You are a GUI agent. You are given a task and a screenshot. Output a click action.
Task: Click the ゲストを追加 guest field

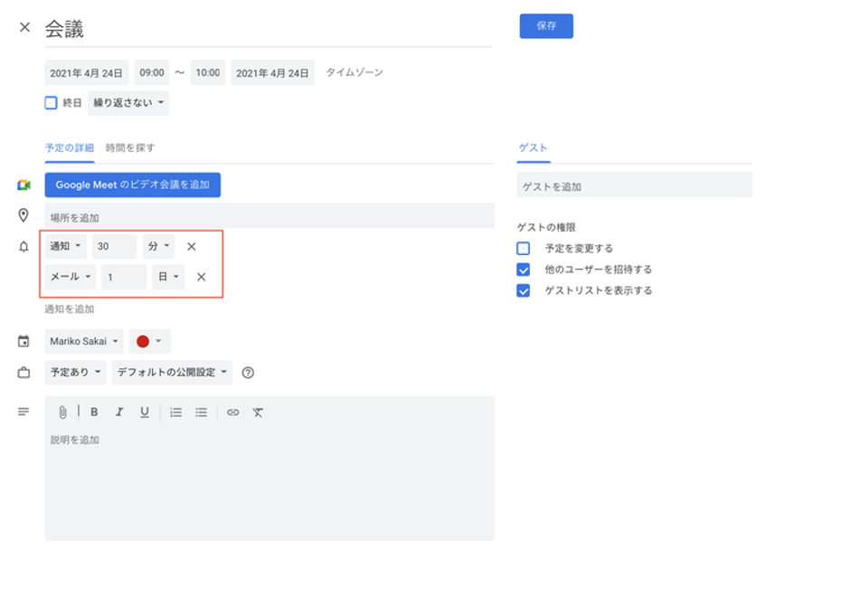pyautogui.click(x=635, y=185)
